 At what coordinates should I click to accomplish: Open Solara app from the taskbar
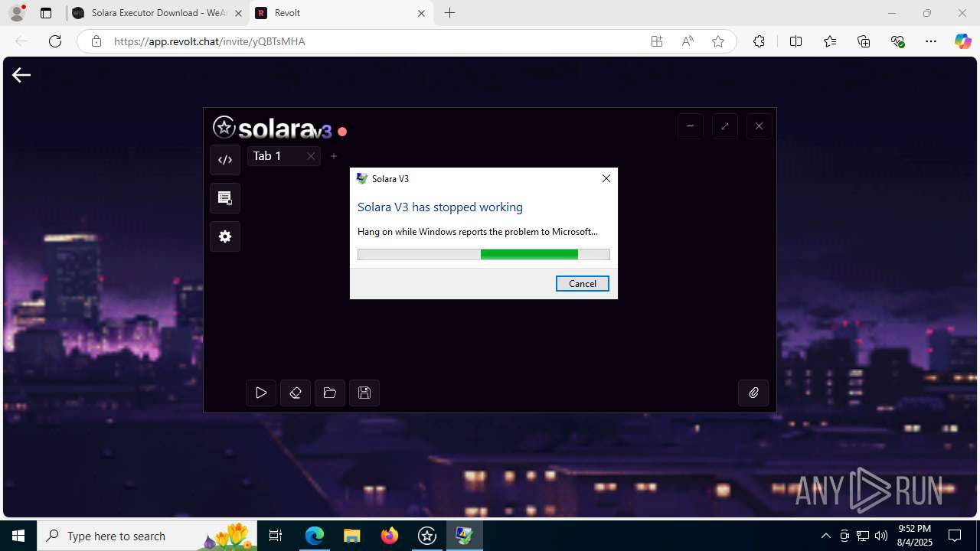(427, 536)
